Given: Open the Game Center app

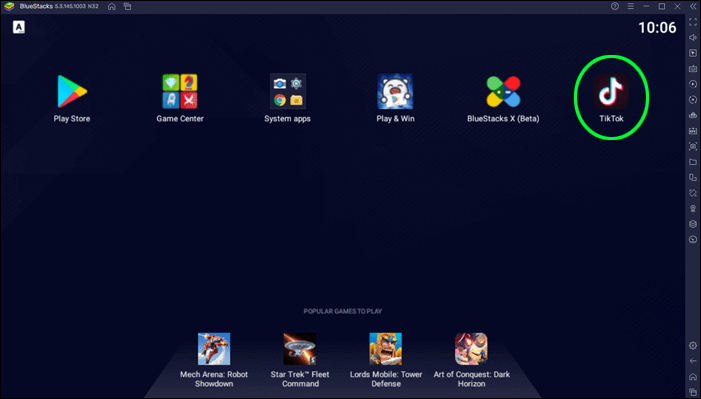Looking at the screenshot, I should click(180, 91).
